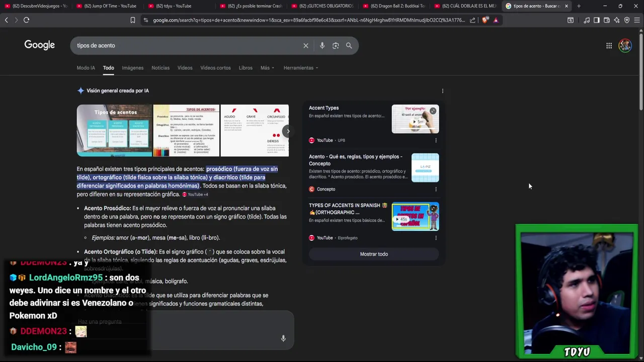Clear the search box with the X icon

[305, 46]
